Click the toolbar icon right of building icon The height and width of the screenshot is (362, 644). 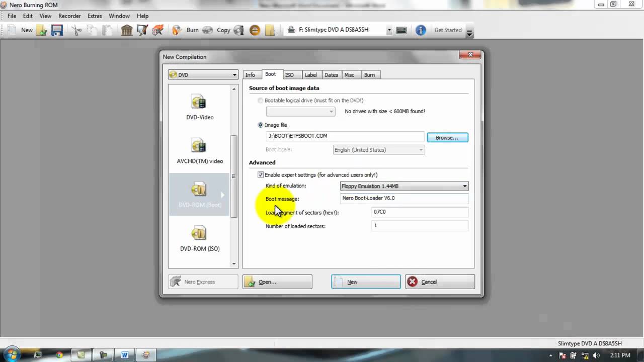click(x=142, y=30)
